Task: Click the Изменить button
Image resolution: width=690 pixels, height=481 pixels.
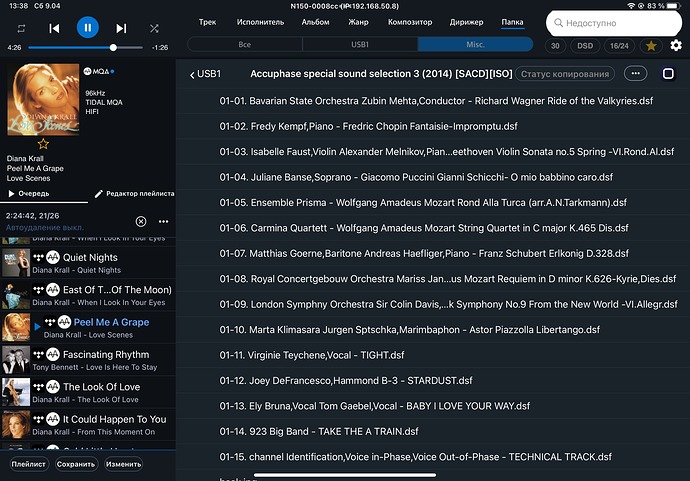Action: pos(123,464)
